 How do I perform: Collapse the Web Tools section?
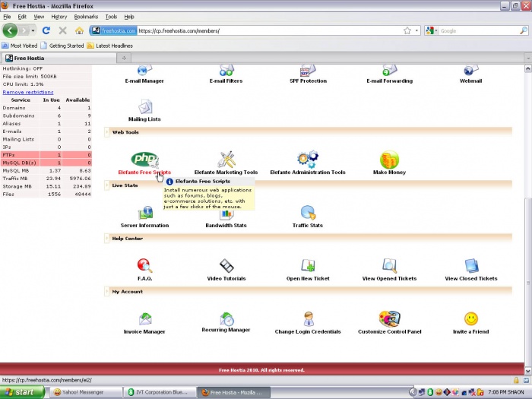pos(107,132)
